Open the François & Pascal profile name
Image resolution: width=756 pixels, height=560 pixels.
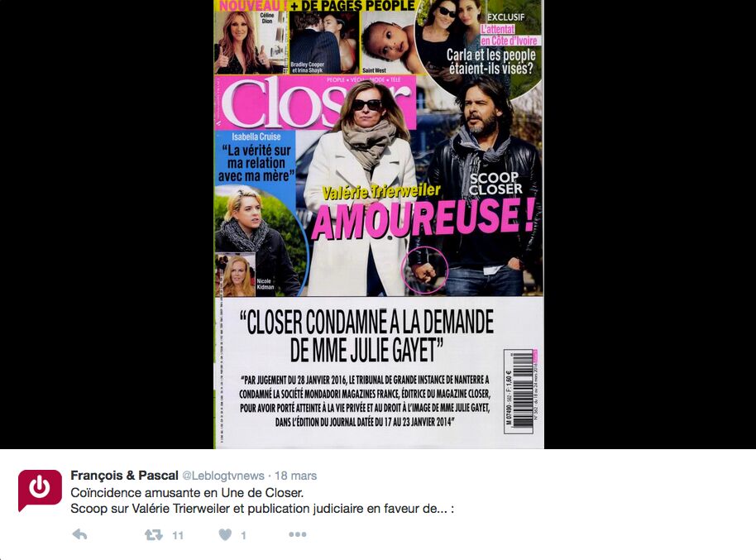tap(124, 476)
